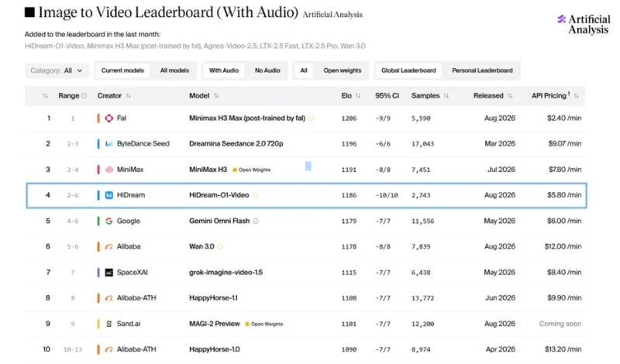This screenshot has height=364, width=620.
Task: Click the Fal creator logo
Action: click(x=108, y=118)
